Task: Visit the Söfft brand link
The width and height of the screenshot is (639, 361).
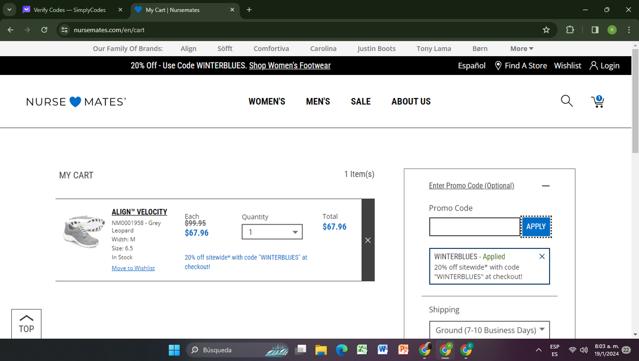Action: (x=225, y=48)
